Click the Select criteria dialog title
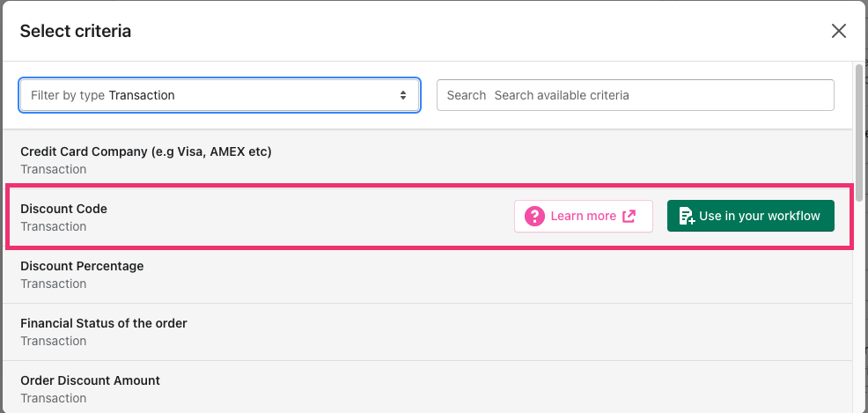This screenshot has height=413, width=868. pyautogui.click(x=76, y=31)
